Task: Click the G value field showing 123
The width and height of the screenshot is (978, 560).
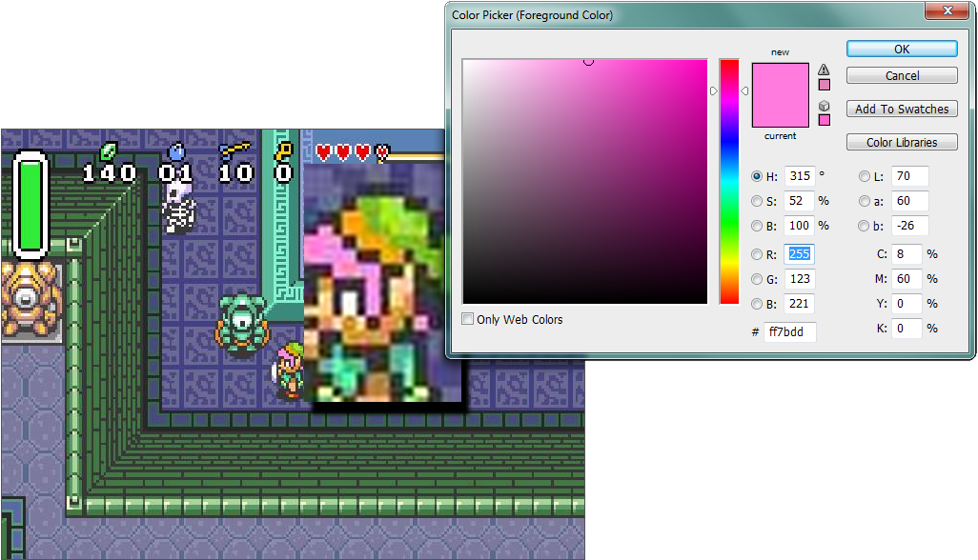Action: pyautogui.click(x=800, y=279)
